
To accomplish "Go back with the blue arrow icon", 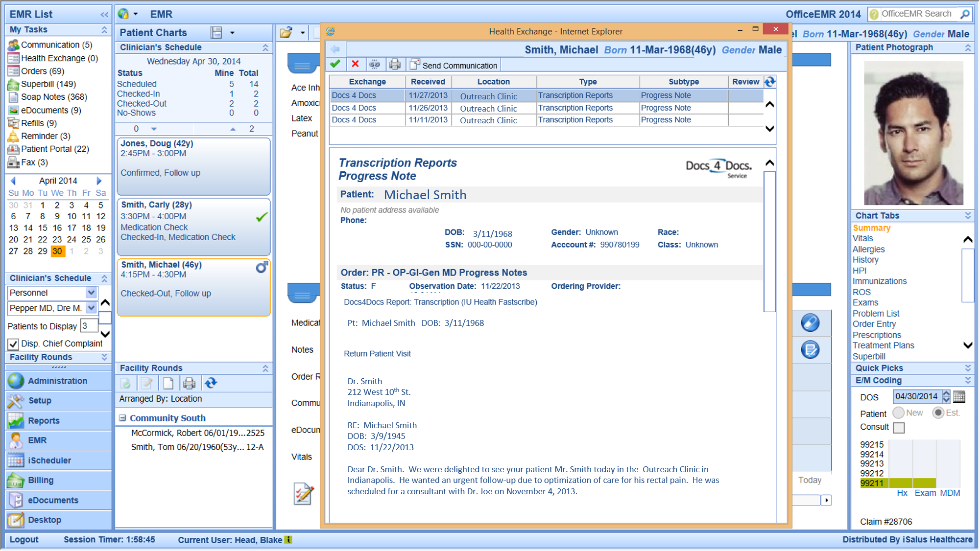I will coord(335,49).
